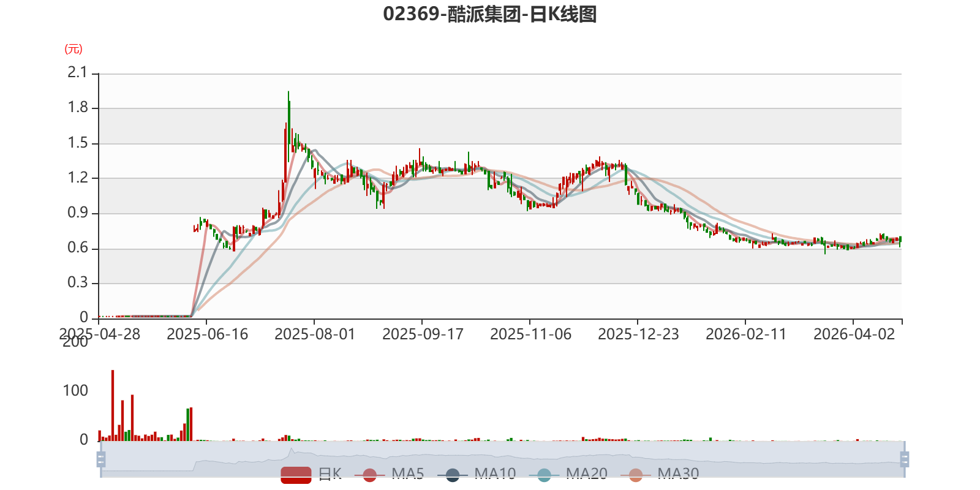Click the 1.2 price axis label
This screenshot has width=980, height=490.
tap(78, 178)
